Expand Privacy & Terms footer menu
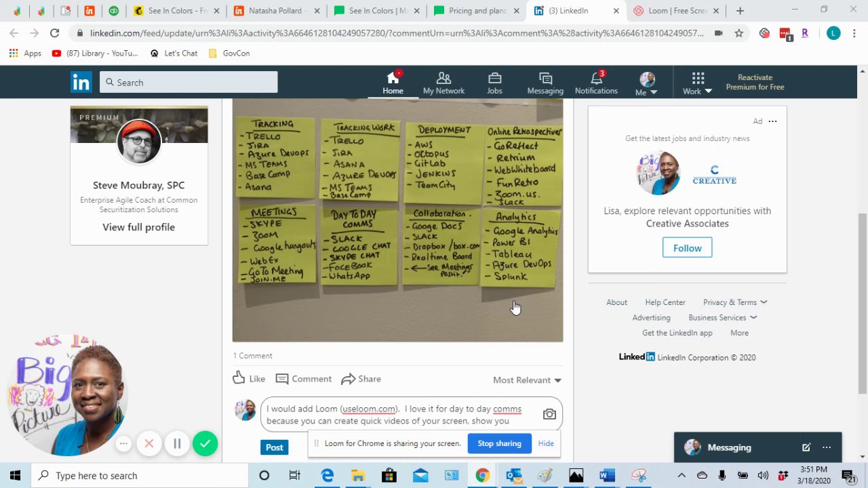 coord(735,302)
